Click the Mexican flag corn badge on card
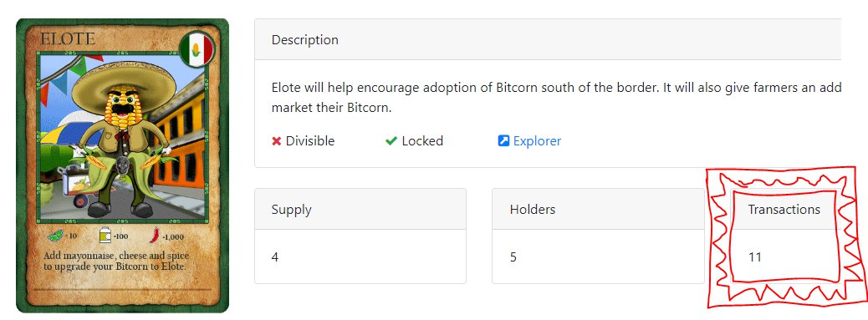The image size is (868, 320). click(197, 50)
